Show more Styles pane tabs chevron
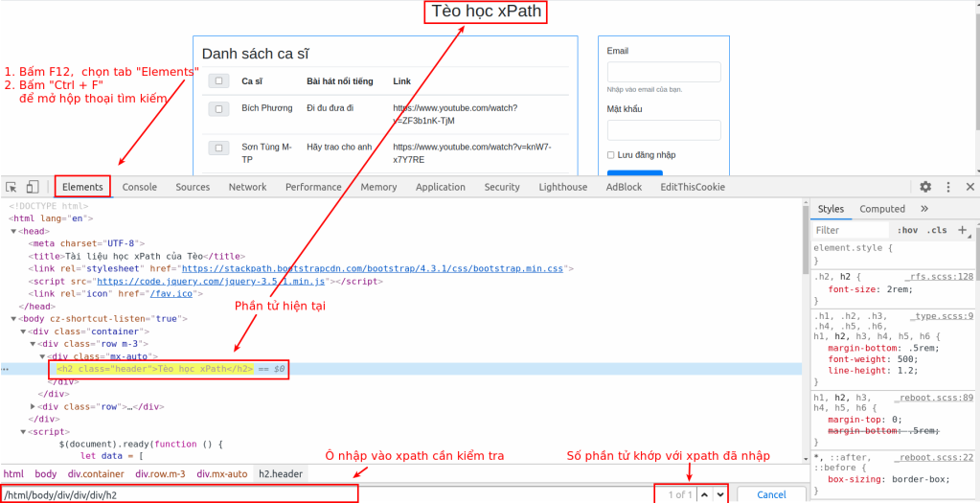 (x=925, y=209)
